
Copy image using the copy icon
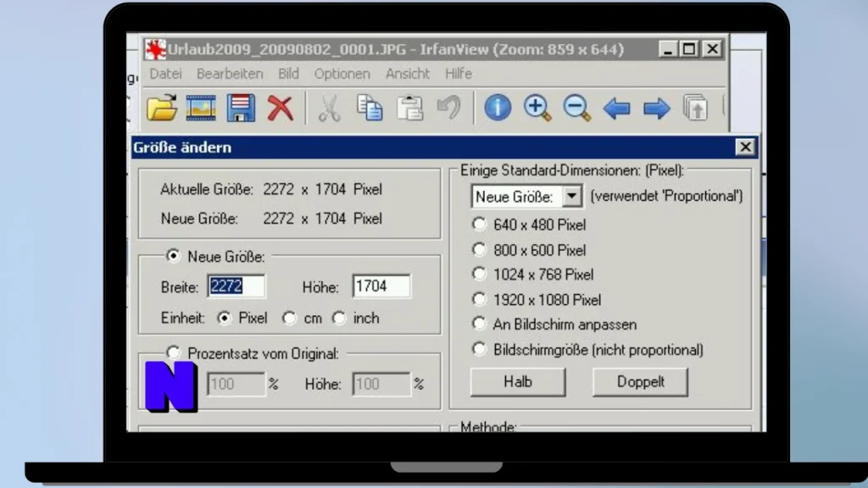pos(370,108)
